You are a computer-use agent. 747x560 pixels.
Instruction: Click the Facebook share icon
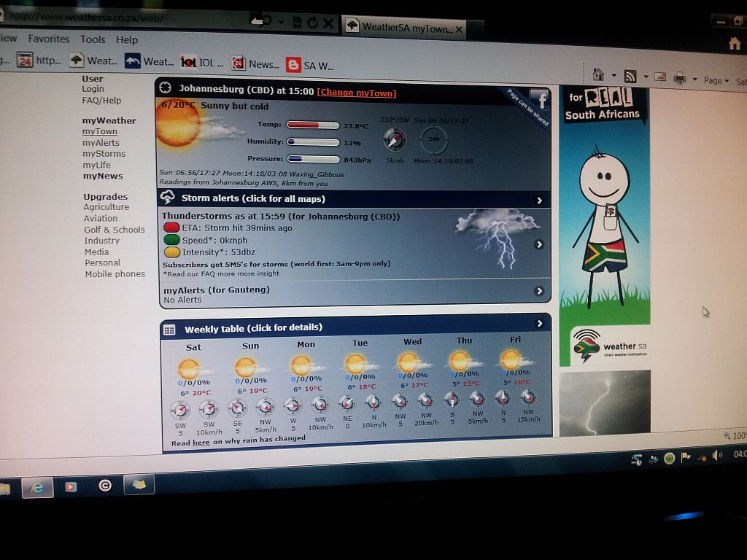540,100
